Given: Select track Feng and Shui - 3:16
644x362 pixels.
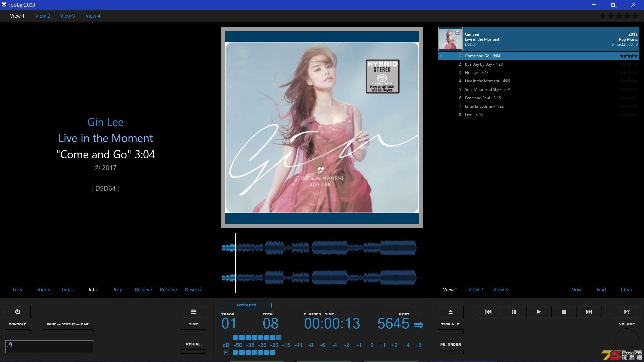Looking at the screenshot, I should tap(538, 98).
